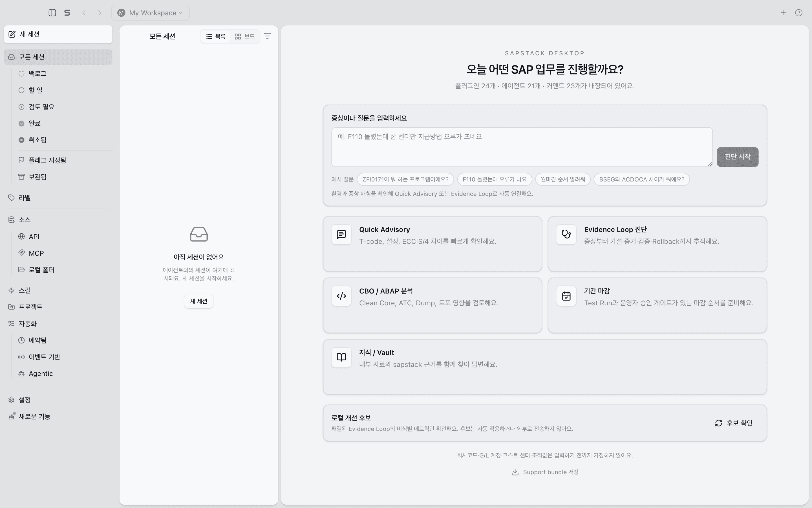Open the 라벨 section

(58, 198)
